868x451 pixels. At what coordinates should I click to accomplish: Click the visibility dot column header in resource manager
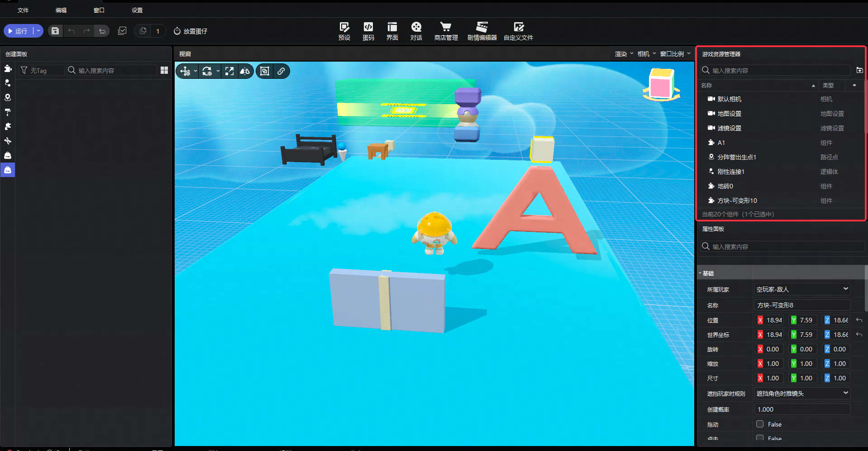coord(854,85)
